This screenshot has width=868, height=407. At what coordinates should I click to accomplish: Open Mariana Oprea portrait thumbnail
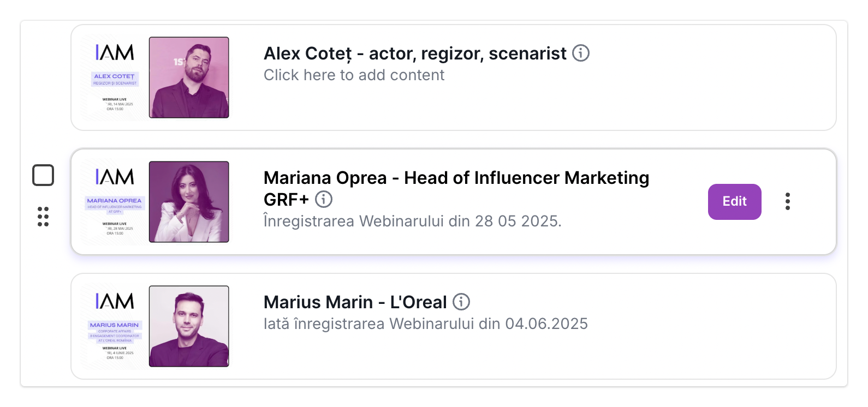(189, 202)
